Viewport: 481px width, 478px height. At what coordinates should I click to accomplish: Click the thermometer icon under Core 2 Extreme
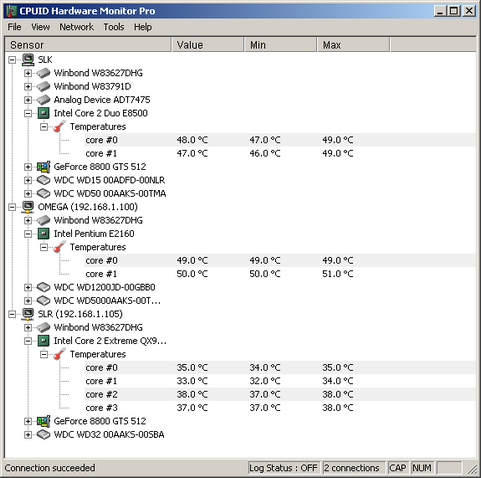pyautogui.click(x=59, y=354)
